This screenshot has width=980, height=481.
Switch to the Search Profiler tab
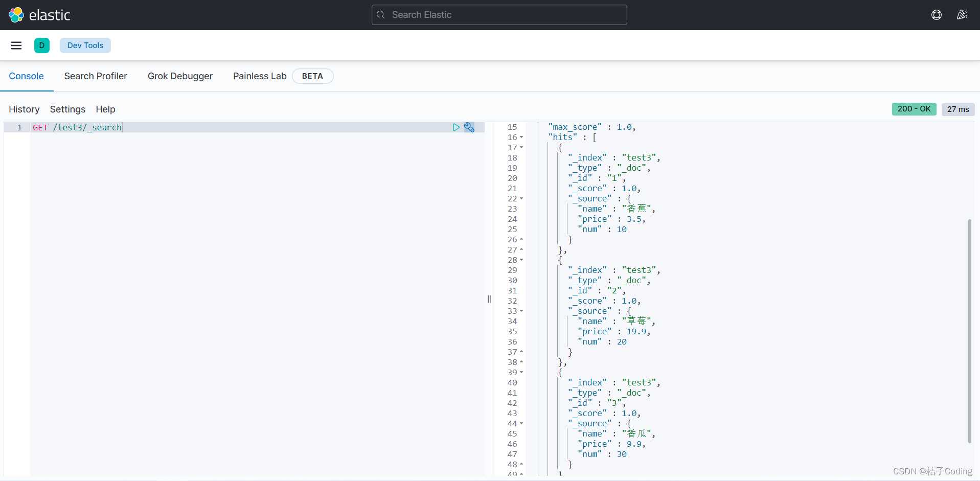tap(96, 76)
